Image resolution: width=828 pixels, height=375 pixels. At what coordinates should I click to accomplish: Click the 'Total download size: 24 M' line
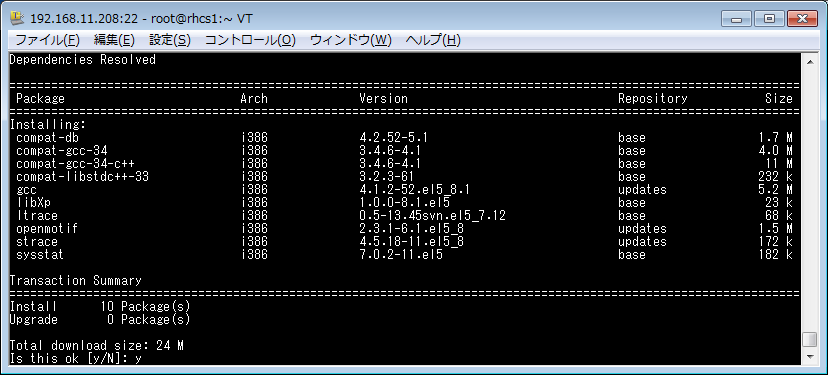point(97,346)
